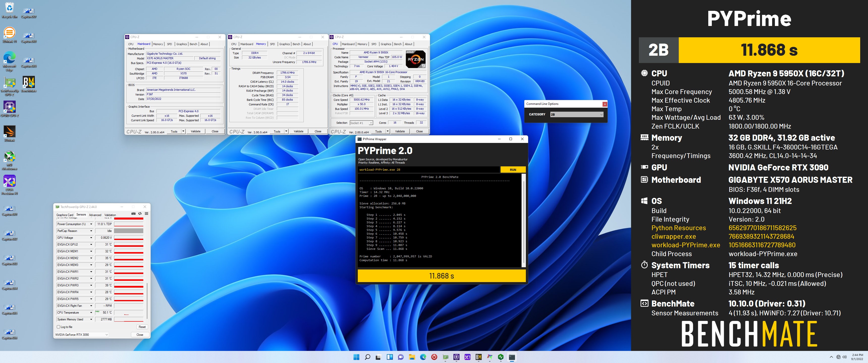
Task: Click the Close button in the CPU-Z CPU window
Action: [419, 131]
